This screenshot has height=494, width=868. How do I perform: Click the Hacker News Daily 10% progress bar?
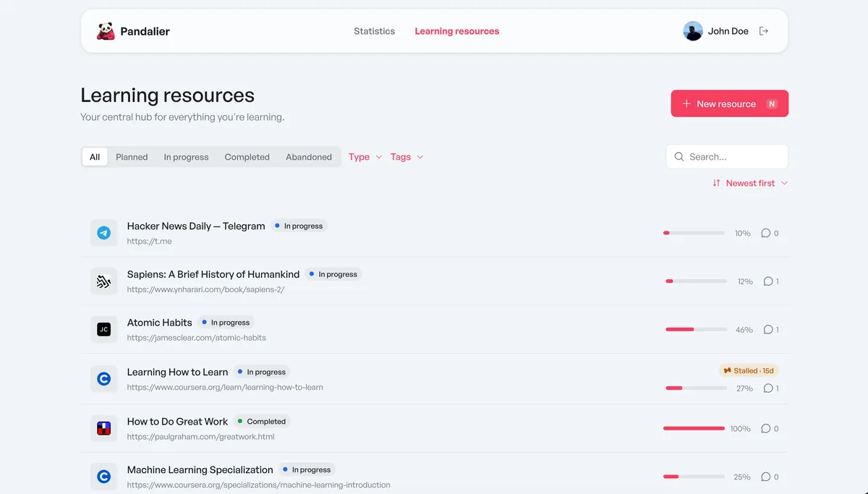point(694,233)
